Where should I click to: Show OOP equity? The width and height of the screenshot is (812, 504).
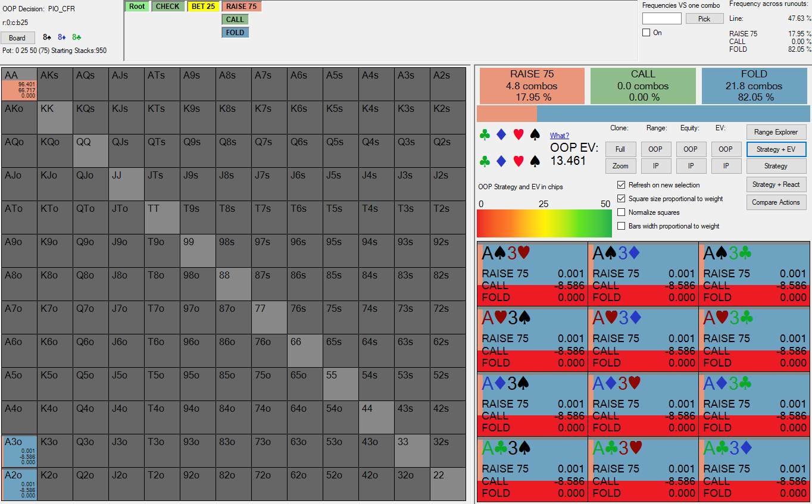(x=691, y=149)
